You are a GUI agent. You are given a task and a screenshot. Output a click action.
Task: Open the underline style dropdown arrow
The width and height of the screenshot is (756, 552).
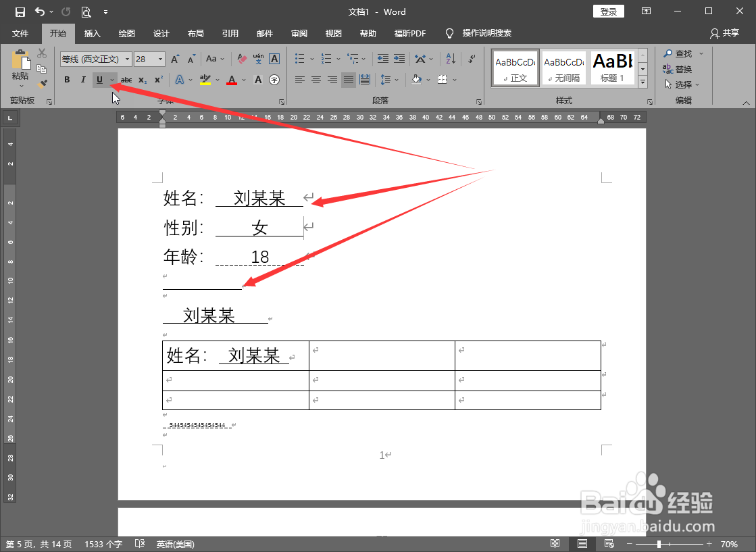(x=111, y=80)
